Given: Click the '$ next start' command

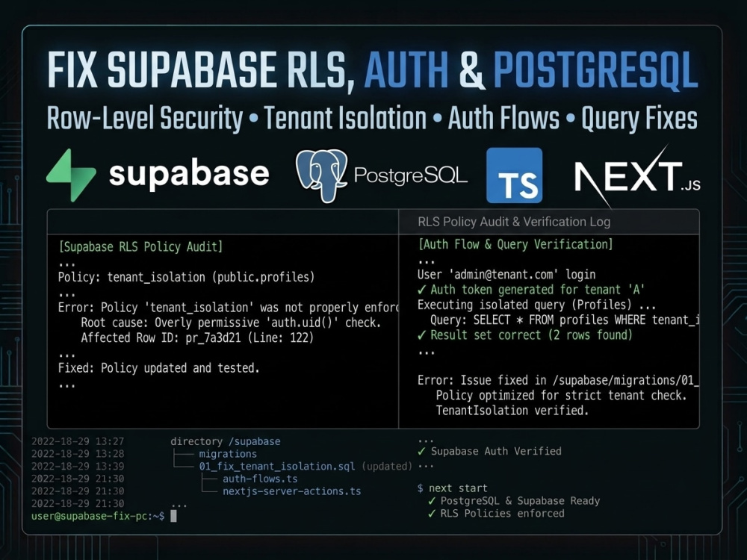Looking at the screenshot, I should 452,488.
